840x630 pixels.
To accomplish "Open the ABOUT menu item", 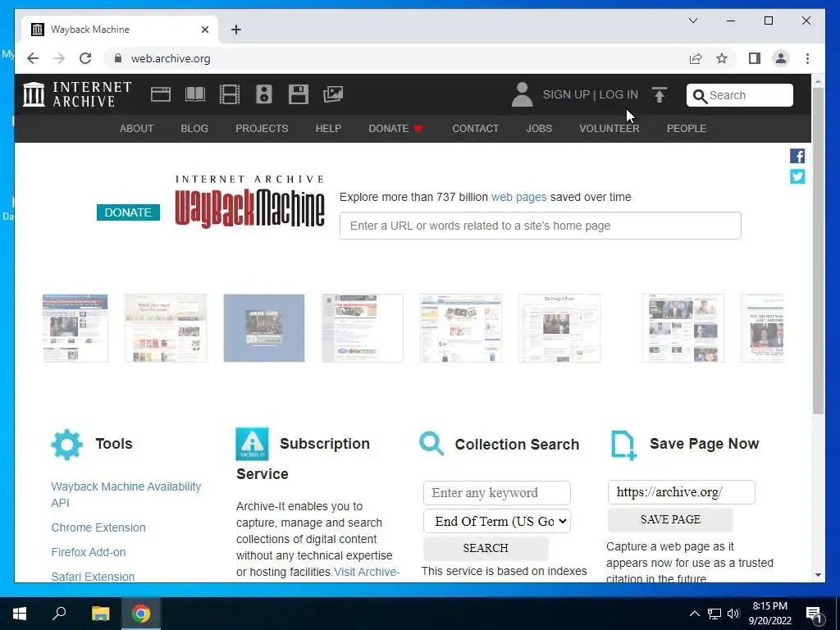I will [x=137, y=129].
